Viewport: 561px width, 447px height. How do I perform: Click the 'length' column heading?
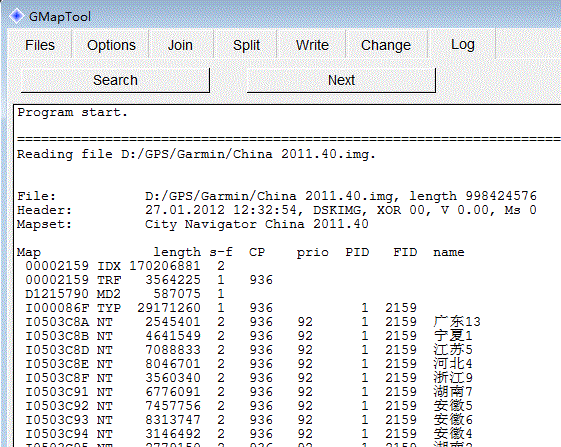[x=177, y=252]
